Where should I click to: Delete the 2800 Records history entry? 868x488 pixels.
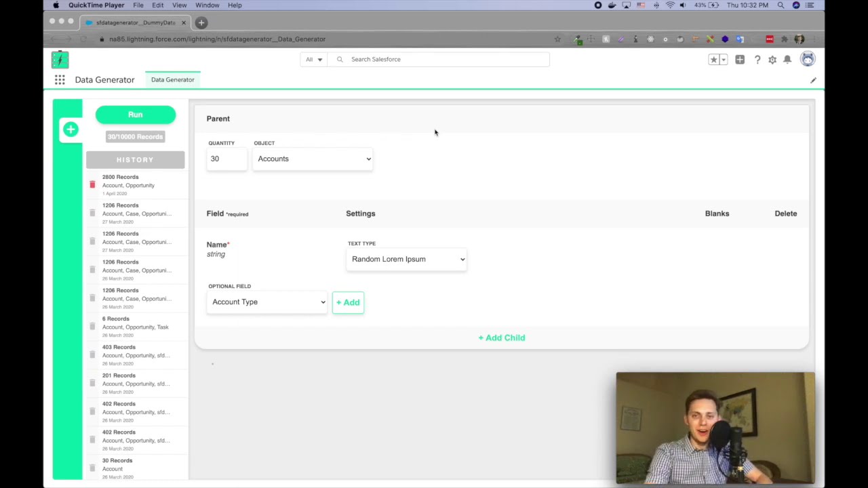(92, 184)
